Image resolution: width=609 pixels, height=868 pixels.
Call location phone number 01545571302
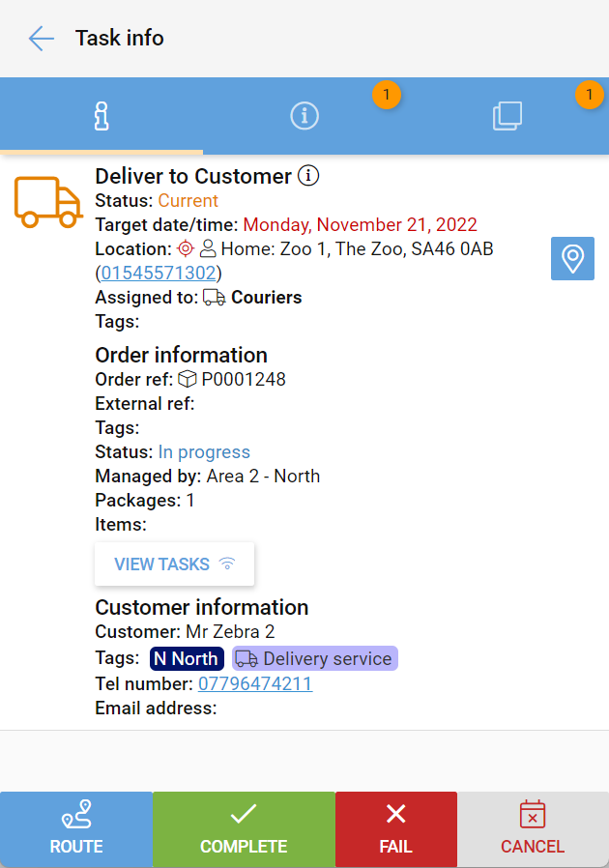click(x=158, y=274)
